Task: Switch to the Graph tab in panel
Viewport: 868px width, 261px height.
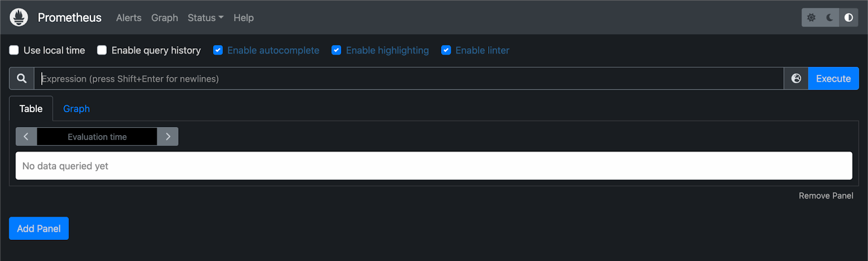Action: coord(76,109)
